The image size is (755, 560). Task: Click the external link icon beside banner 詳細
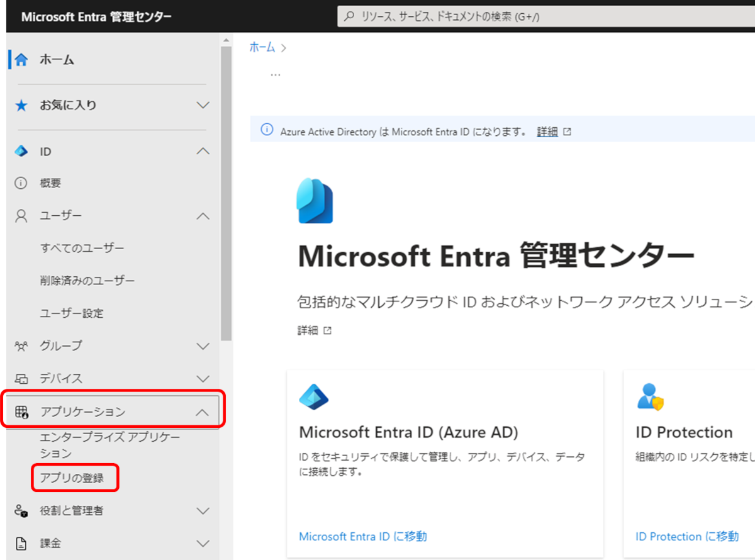[x=568, y=132]
